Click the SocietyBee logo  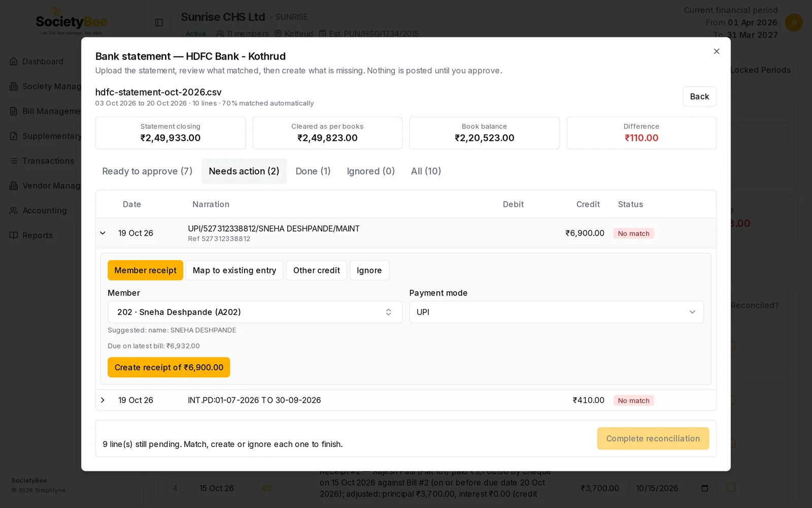pyautogui.click(x=72, y=21)
